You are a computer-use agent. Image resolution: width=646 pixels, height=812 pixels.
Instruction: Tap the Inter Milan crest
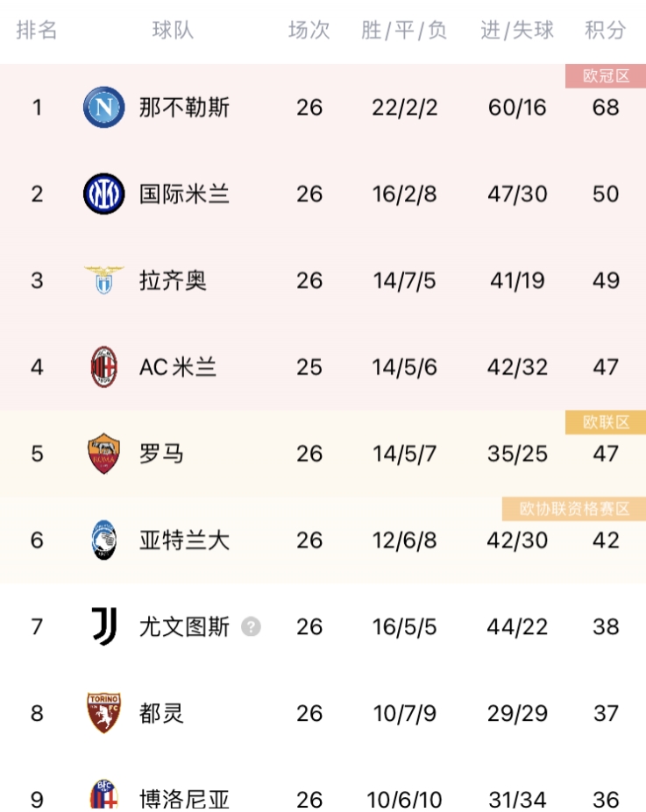(x=103, y=194)
